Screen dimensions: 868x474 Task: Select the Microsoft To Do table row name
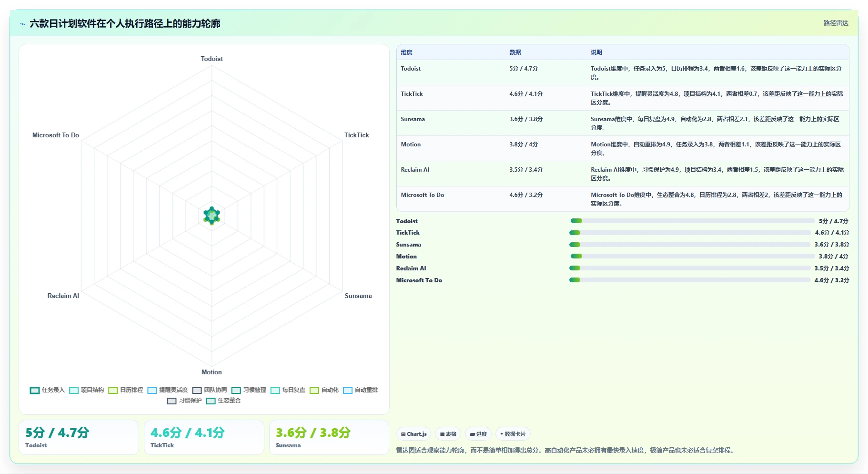coord(423,195)
